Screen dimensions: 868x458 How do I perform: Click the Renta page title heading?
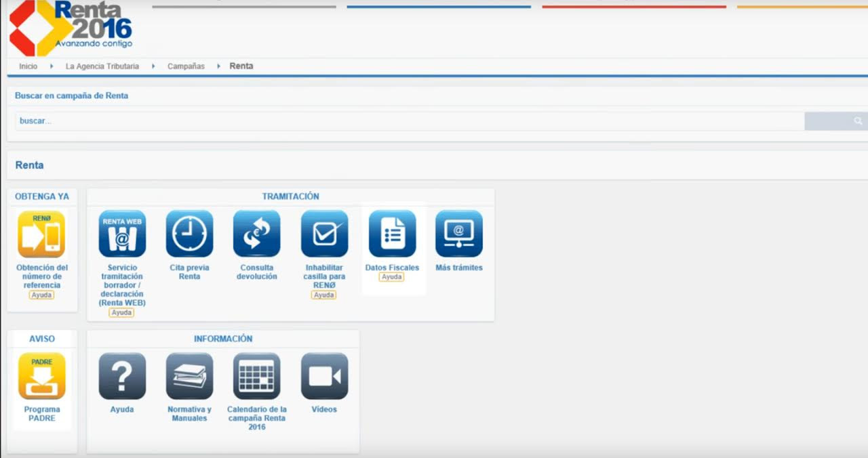coord(29,165)
